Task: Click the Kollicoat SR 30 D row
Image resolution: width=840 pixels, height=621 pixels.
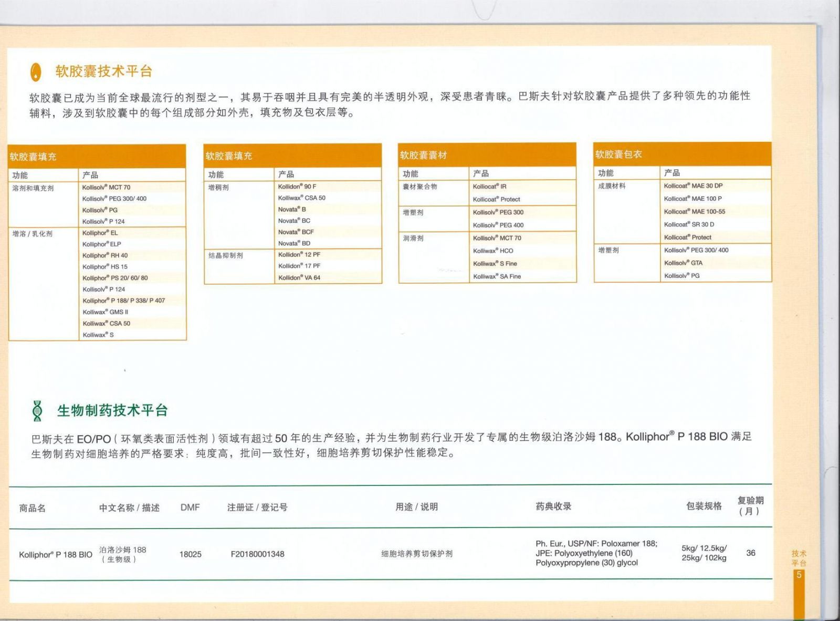Action: (x=716, y=224)
